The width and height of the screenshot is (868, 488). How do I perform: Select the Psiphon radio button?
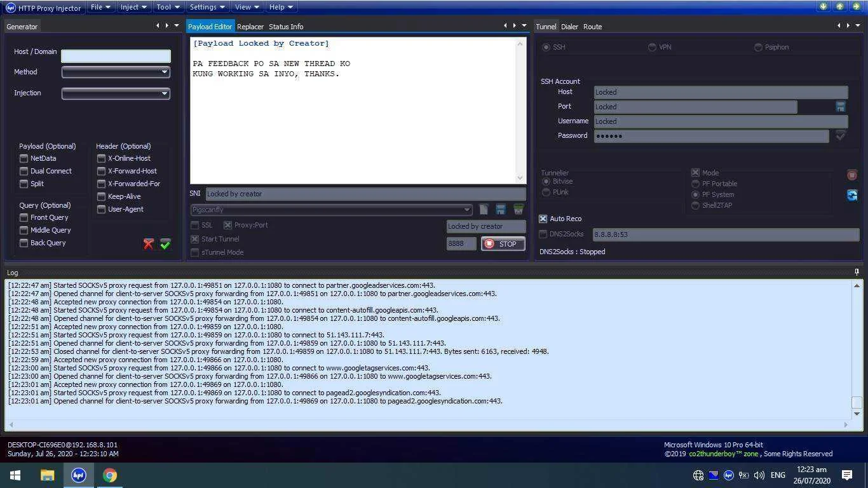tap(758, 47)
